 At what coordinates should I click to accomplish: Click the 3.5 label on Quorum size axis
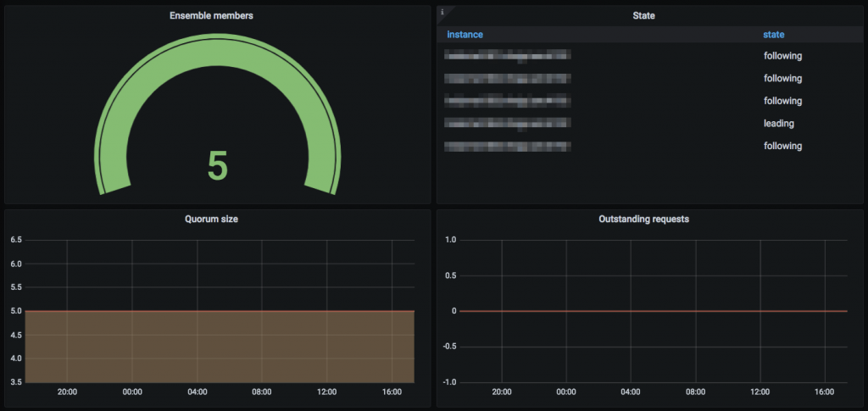(15, 382)
